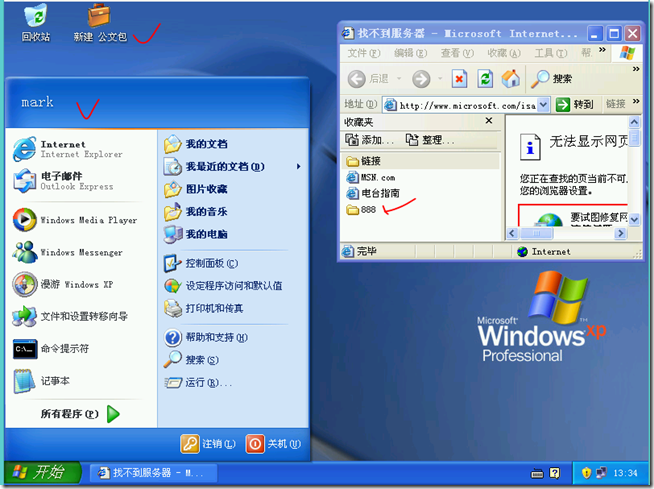Open Help and Support
Viewport: 654px width, 489px height.
206,337
